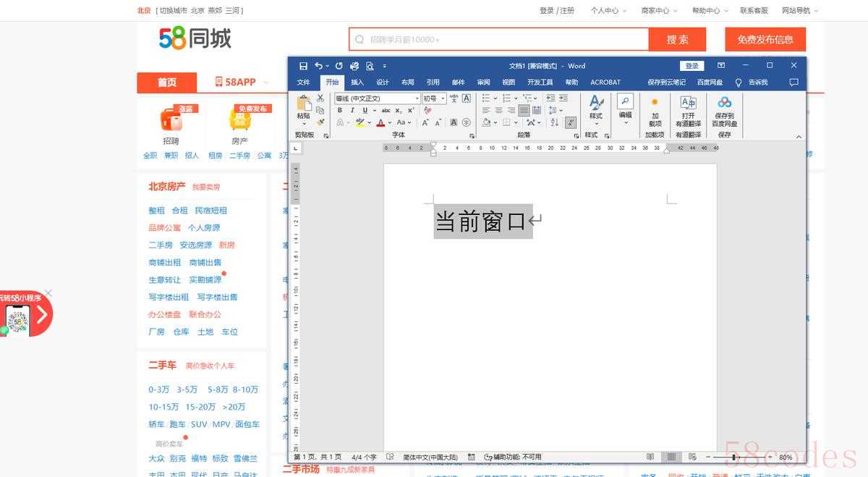Click zoom in plus on Word status bar
Screen dimensions: 868x477
click(769, 457)
